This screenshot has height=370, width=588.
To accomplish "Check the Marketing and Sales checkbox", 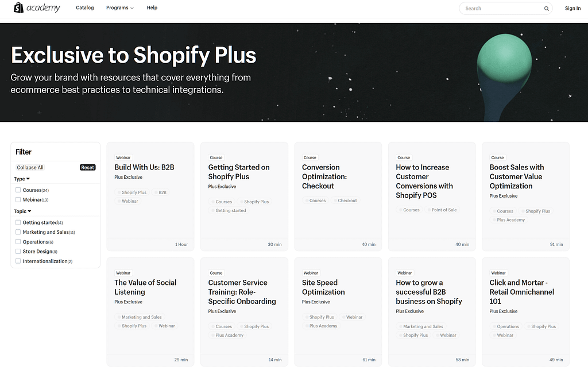I will coord(17,232).
